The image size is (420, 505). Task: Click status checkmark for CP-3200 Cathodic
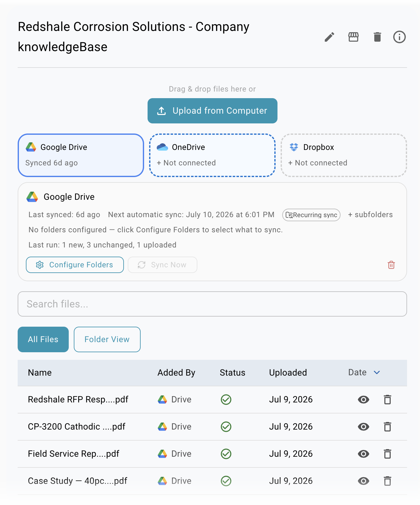coord(226,427)
